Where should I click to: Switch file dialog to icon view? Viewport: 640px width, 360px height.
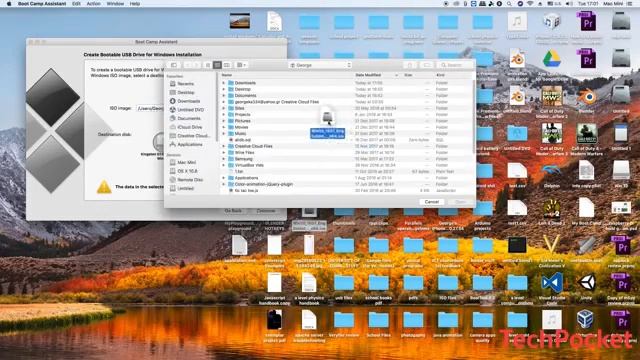pyautogui.click(x=208, y=65)
